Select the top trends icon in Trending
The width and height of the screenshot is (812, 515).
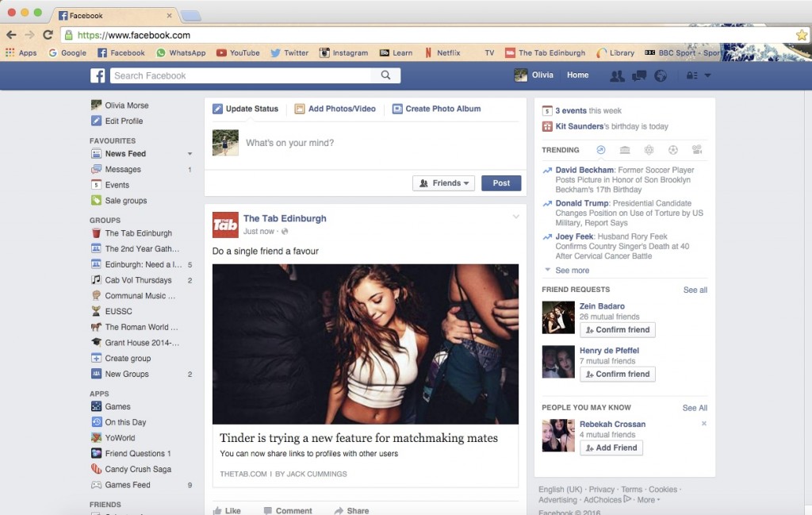pos(601,150)
